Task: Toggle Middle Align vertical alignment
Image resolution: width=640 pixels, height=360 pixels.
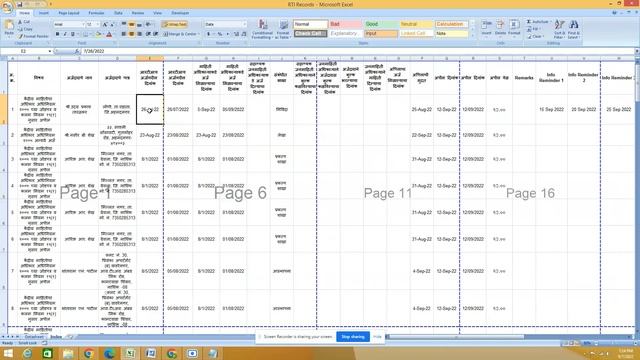Action: coord(131,24)
